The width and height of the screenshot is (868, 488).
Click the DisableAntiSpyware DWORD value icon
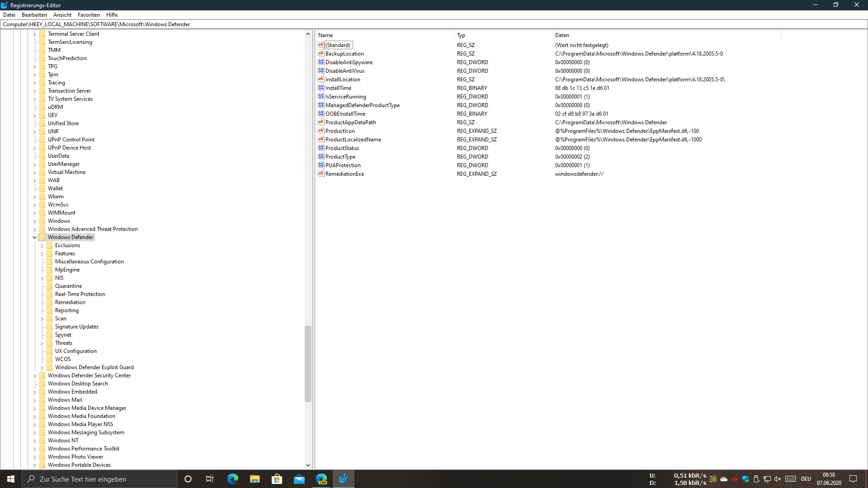tap(321, 62)
